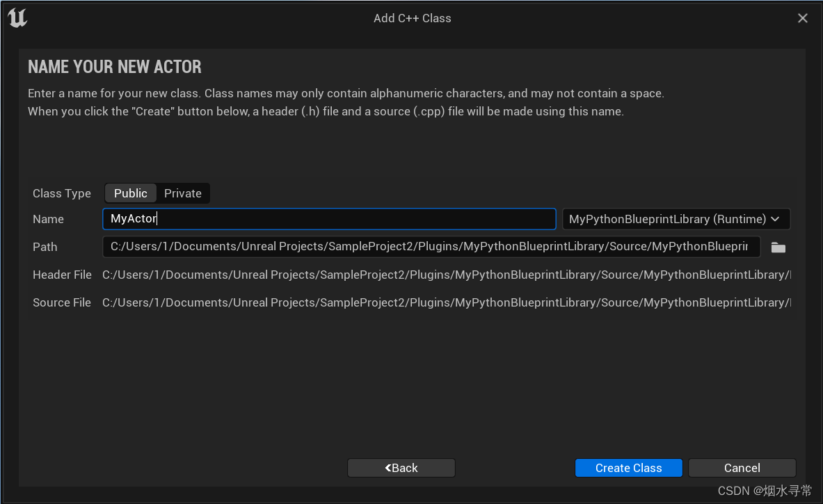Click the Back arrow icon inside the Back button

point(388,468)
